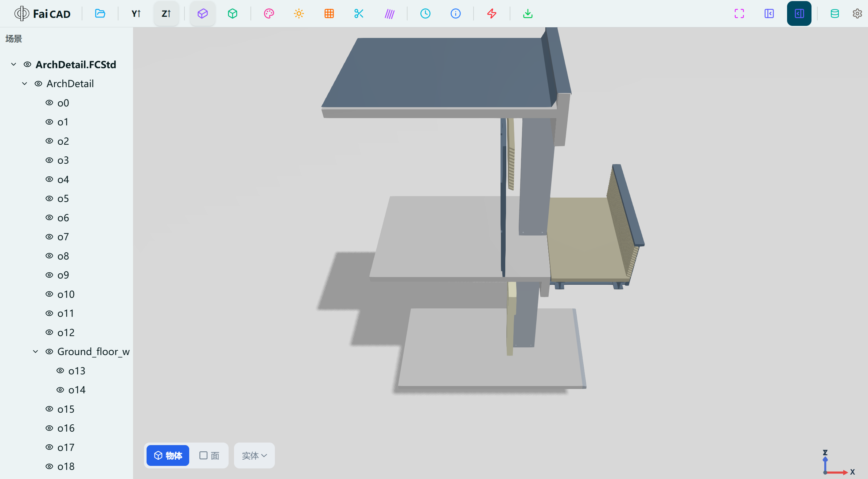Toggle the orange grid icon
868x479 pixels.
(329, 14)
